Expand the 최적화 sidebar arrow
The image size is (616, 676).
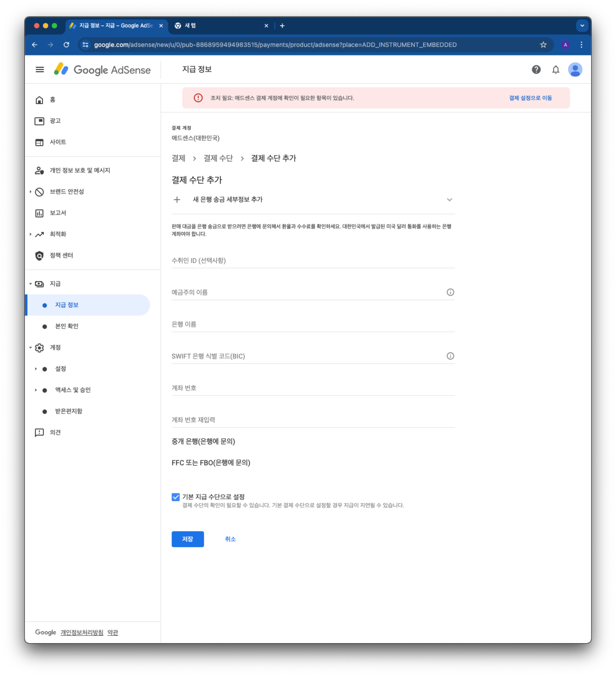click(x=30, y=234)
